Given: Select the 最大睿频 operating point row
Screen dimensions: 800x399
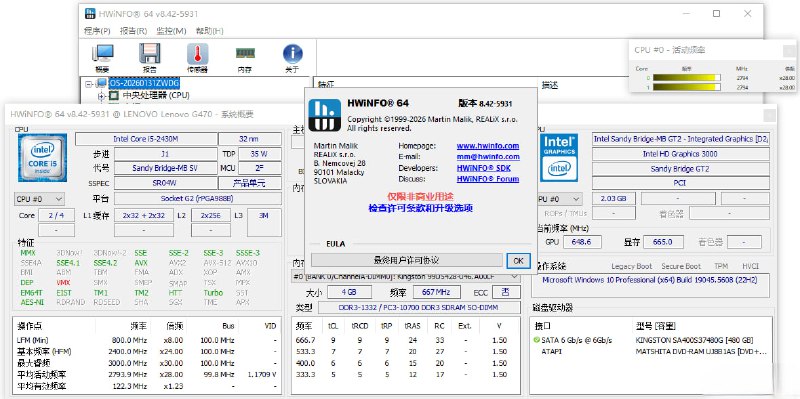Looking at the screenshot, I should tap(146, 363).
